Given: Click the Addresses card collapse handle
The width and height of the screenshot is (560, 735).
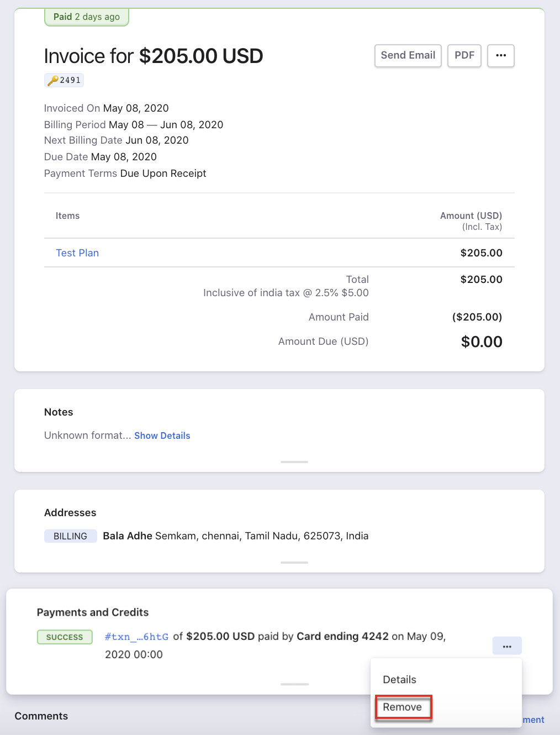Looking at the screenshot, I should point(294,562).
